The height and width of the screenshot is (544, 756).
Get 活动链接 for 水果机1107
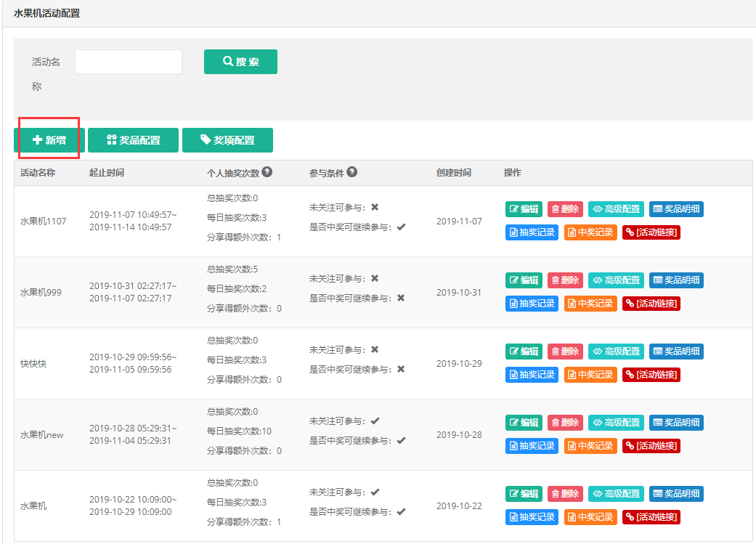tap(651, 232)
